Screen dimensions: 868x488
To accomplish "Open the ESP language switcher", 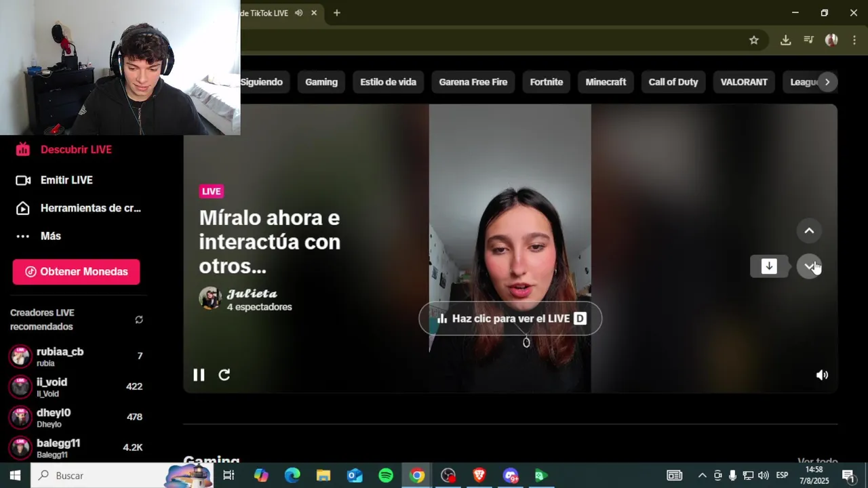I will tap(782, 475).
